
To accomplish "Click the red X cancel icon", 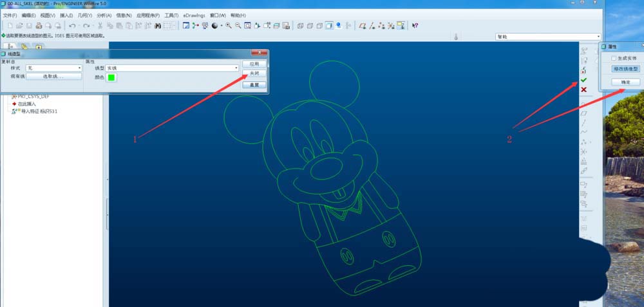I will tap(583, 89).
